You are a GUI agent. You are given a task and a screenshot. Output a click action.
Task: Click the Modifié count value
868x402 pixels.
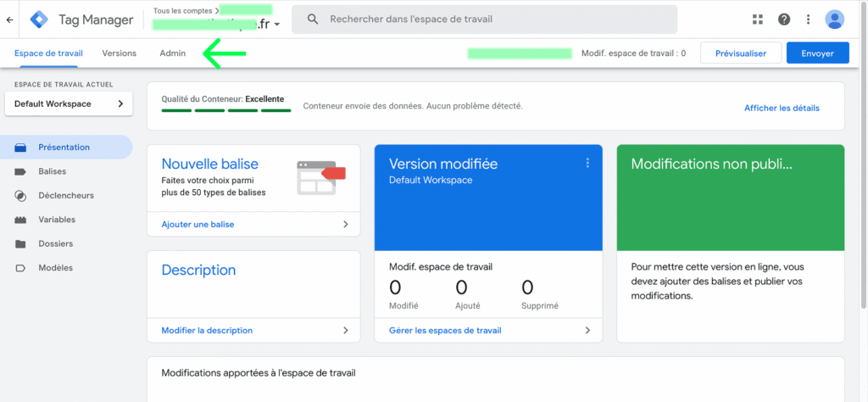click(395, 288)
